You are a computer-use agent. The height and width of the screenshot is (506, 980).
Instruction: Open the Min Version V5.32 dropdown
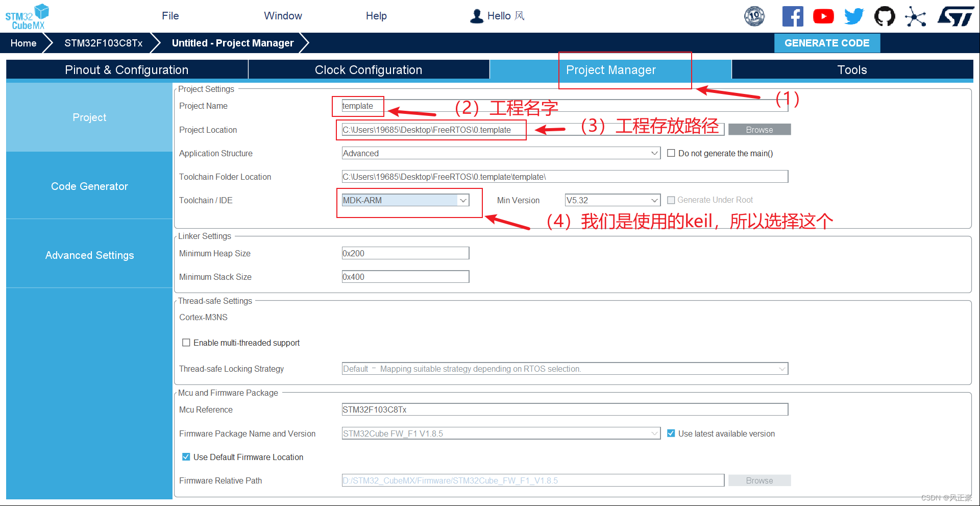coord(612,200)
